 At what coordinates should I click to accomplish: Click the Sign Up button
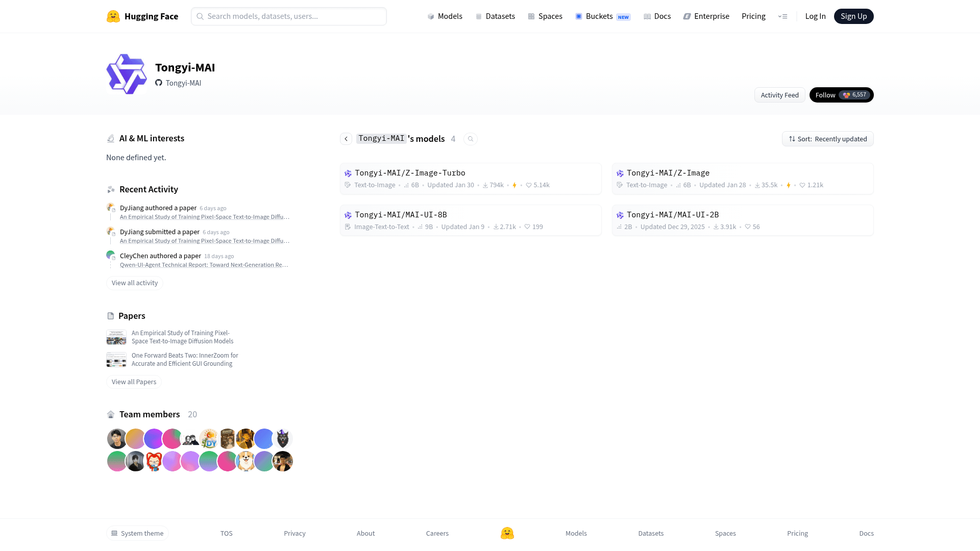tap(853, 16)
